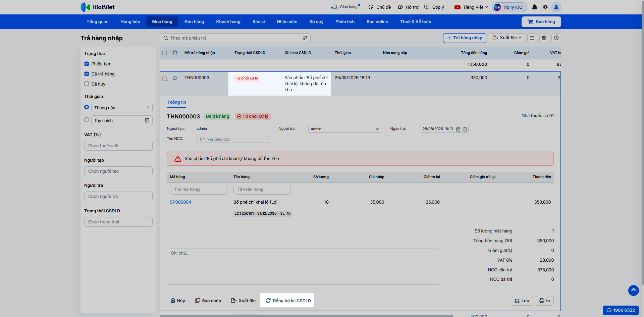Expand the Xuất file dropdown
This screenshot has width=644, height=317.
point(506,38)
